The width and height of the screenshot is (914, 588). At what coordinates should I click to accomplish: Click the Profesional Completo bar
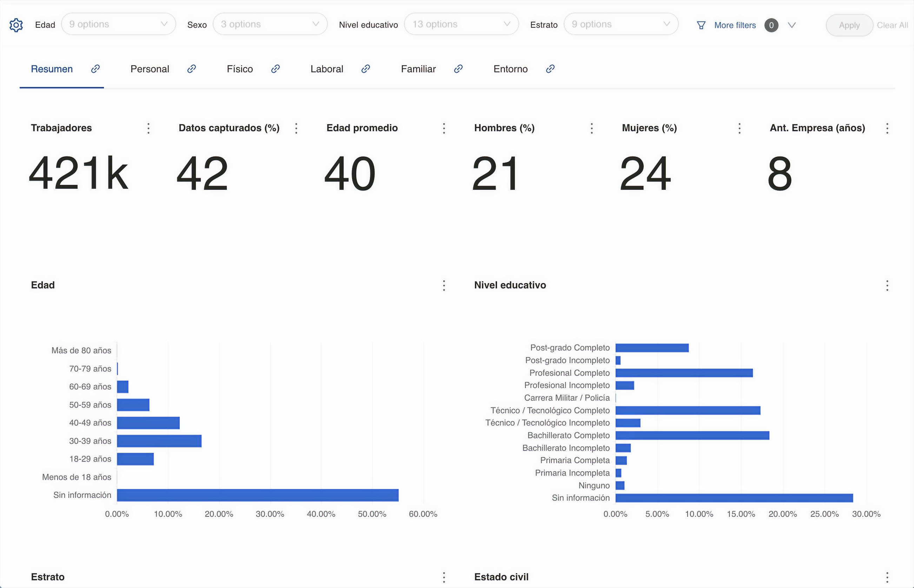[684, 373]
